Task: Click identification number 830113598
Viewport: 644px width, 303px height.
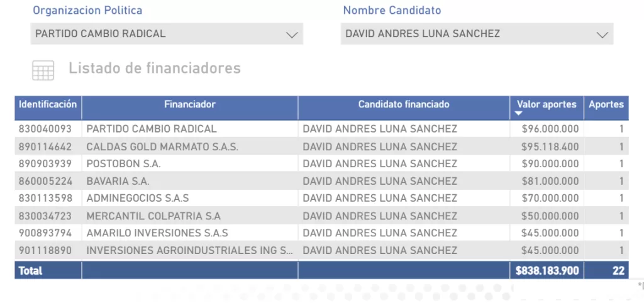Action: 45,198
